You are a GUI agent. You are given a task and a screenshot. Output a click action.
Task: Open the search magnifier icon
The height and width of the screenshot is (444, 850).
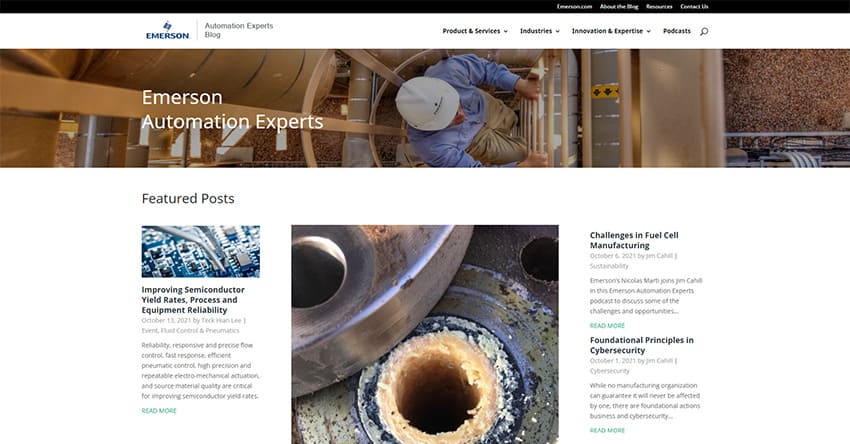tap(704, 31)
